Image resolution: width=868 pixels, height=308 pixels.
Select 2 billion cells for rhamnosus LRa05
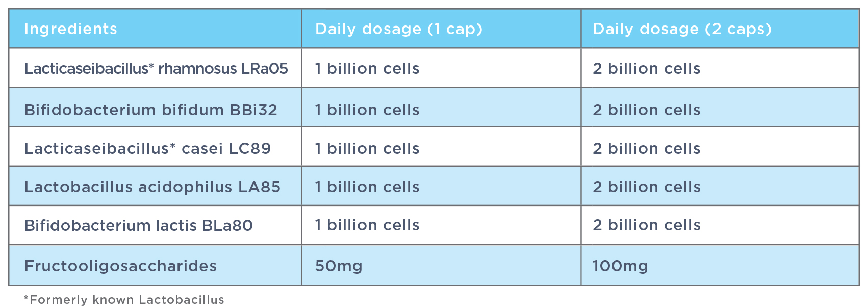tap(647, 68)
